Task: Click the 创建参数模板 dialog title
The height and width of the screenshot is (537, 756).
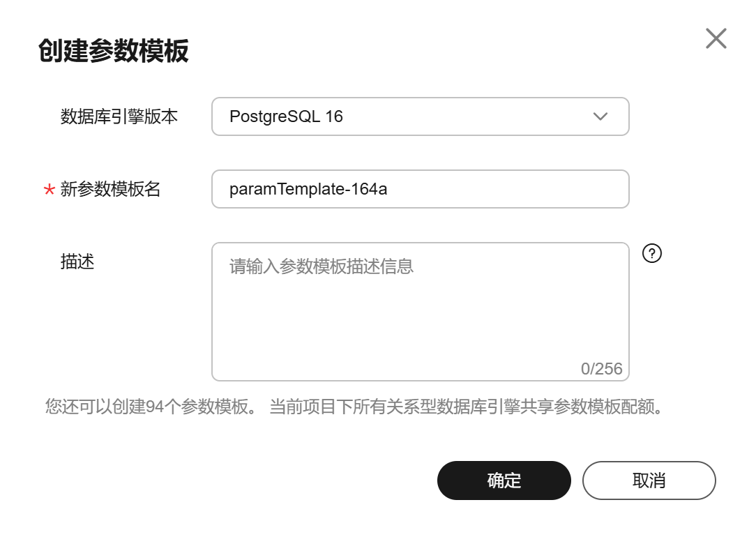Action: coord(113,51)
